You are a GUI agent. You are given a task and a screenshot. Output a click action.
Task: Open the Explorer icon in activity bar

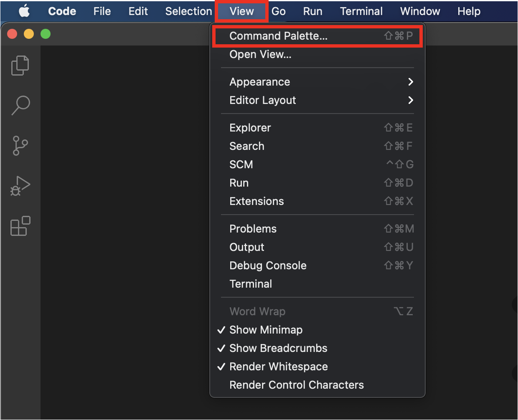tap(20, 66)
